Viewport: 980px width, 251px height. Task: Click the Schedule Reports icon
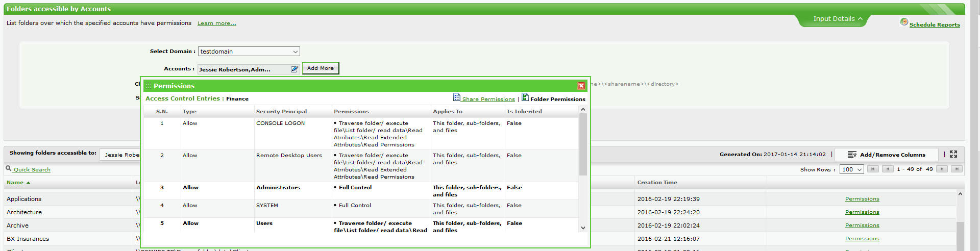click(904, 22)
